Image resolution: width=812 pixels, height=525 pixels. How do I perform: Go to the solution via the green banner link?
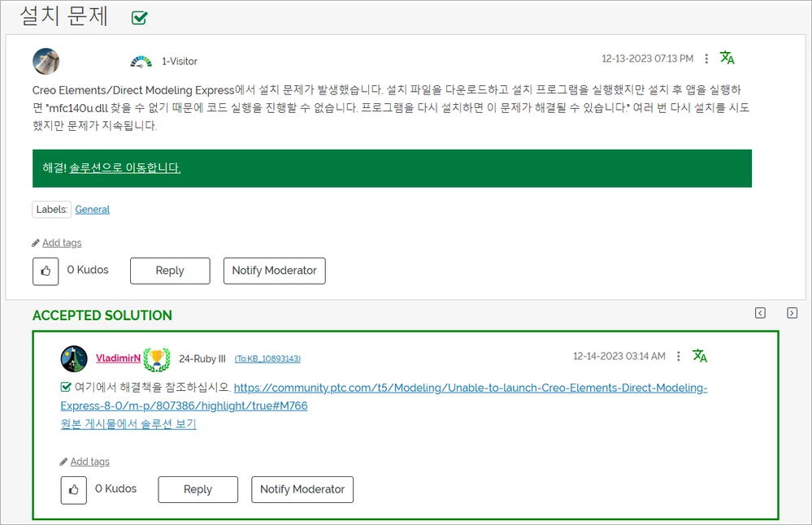(x=125, y=167)
